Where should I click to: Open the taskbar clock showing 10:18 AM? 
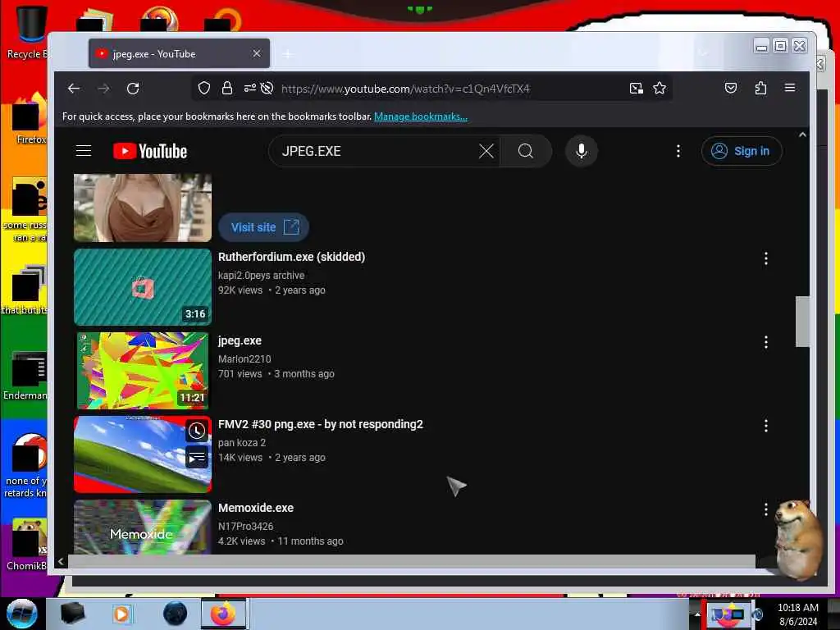797,614
